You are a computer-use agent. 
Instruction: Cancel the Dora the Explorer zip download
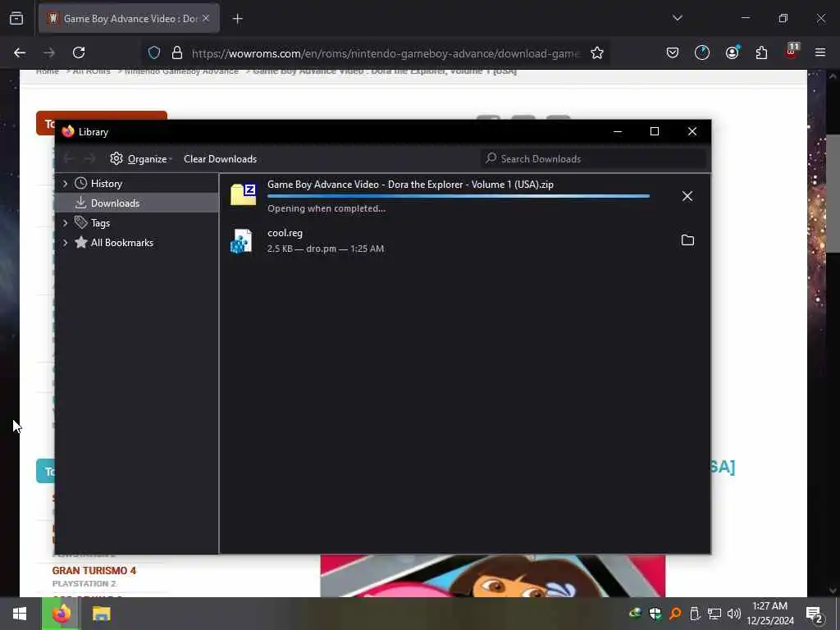pyautogui.click(x=687, y=196)
